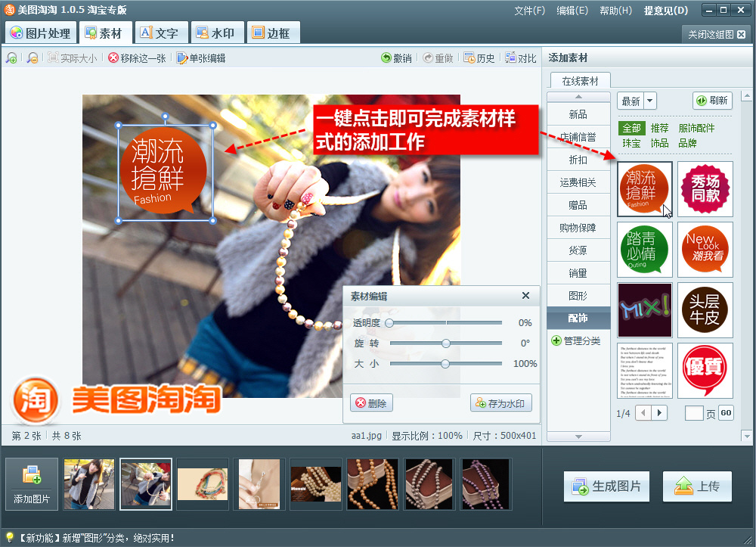Filter materials by 品牌
Image resolution: width=756 pixels, height=547 pixels.
click(687, 143)
